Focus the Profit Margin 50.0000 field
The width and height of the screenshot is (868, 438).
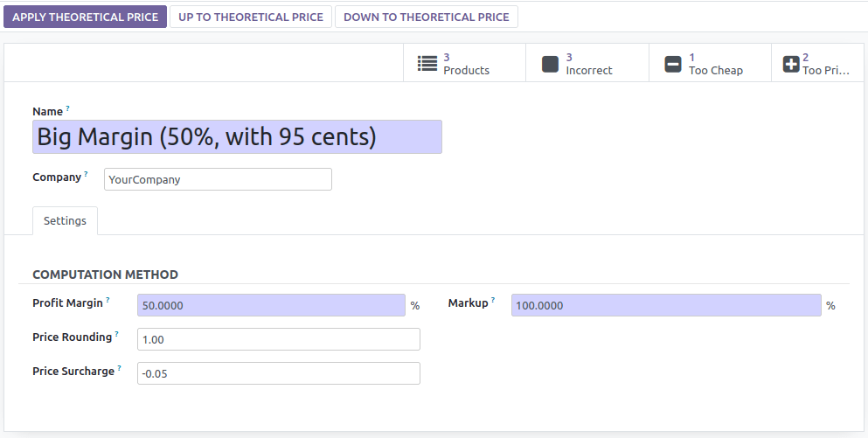pos(271,305)
